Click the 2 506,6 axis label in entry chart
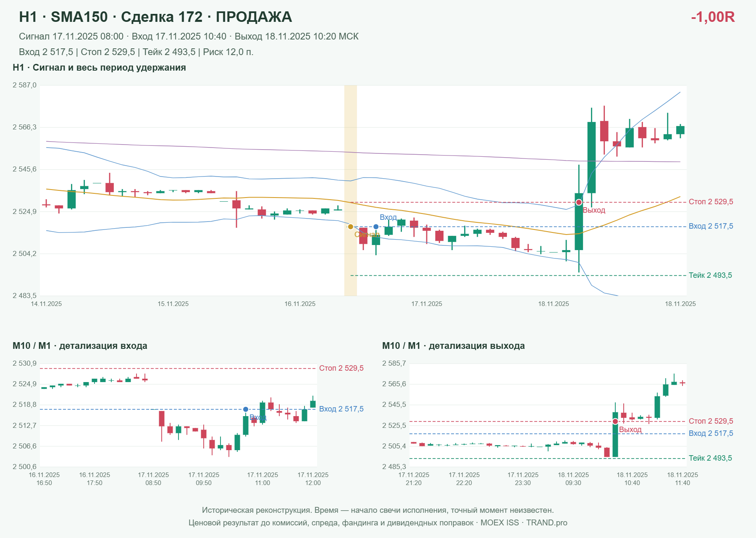756x538 pixels. 24,446
